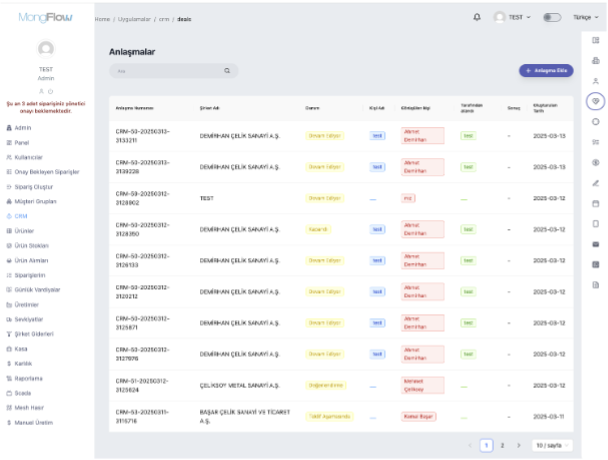
Task: Open Müşteri Grupları menu item
Action: [35, 201]
